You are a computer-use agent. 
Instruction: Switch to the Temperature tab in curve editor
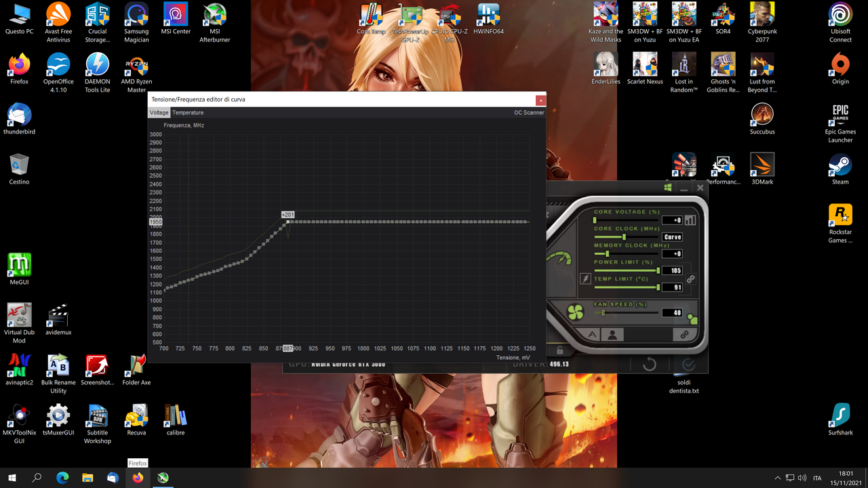(x=188, y=113)
